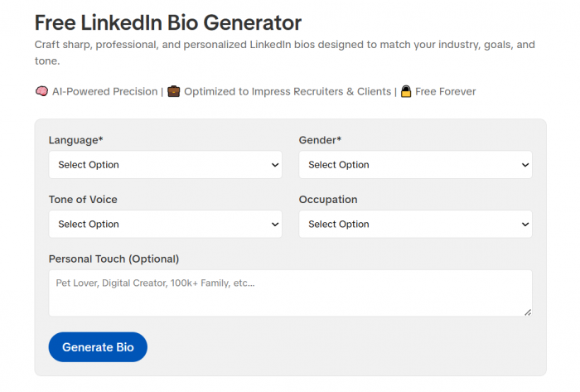Click the Gender* field label
Screen dimensions: 580x392
click(x=320, y=140)
